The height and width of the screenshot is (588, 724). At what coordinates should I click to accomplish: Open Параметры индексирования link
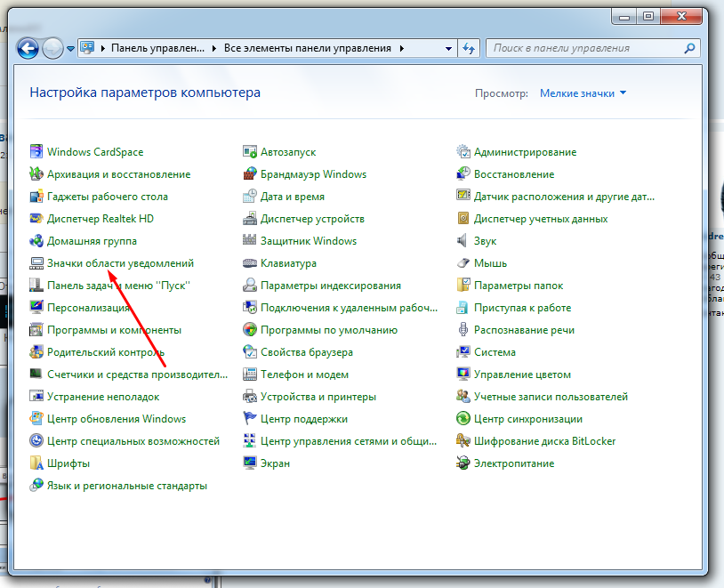(x=331, y=286)
